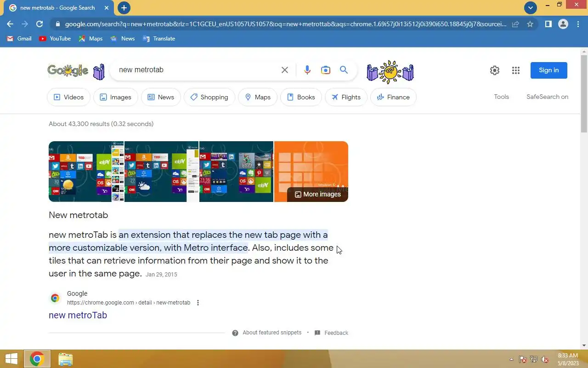Click the Chrome web store favicon
Screen dimensions: 588x368
[55, 298]
